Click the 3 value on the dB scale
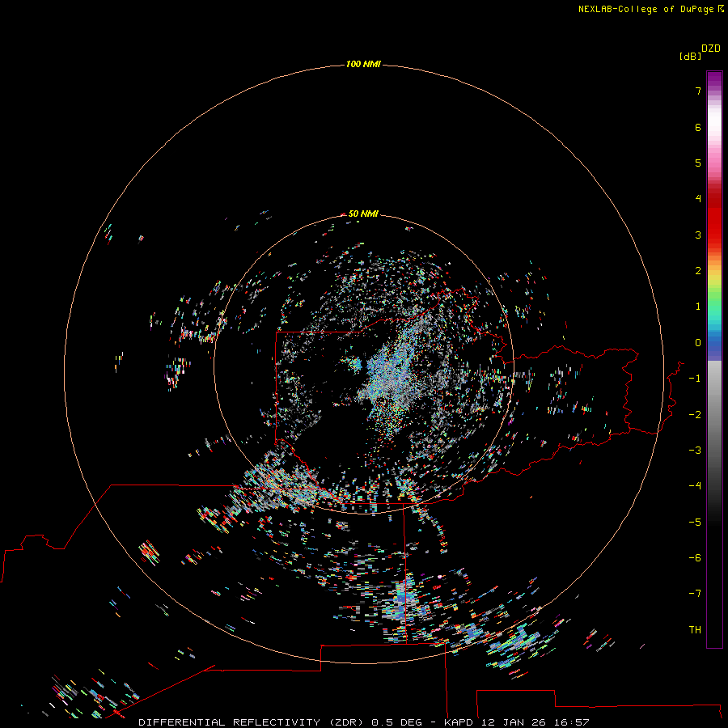Viewport: 728px width, 728px height. (698, 235)
